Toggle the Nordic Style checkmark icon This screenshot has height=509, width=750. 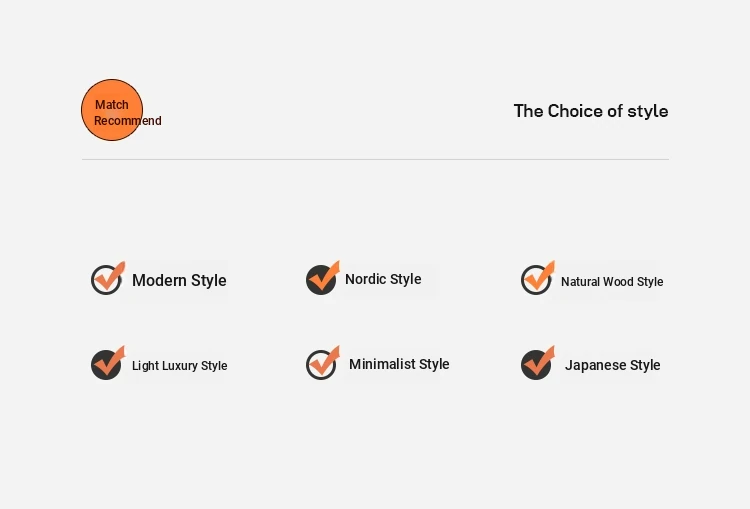tap(323, 278)
